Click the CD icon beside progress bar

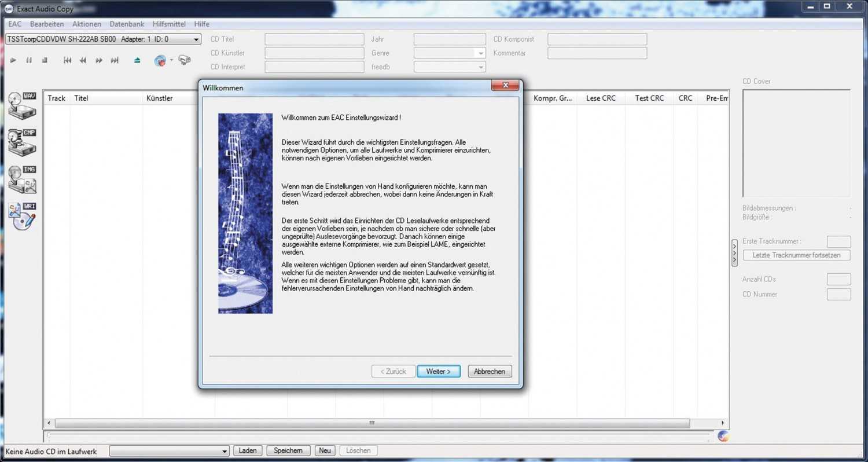pyautogui.click(x=723, y=436)
